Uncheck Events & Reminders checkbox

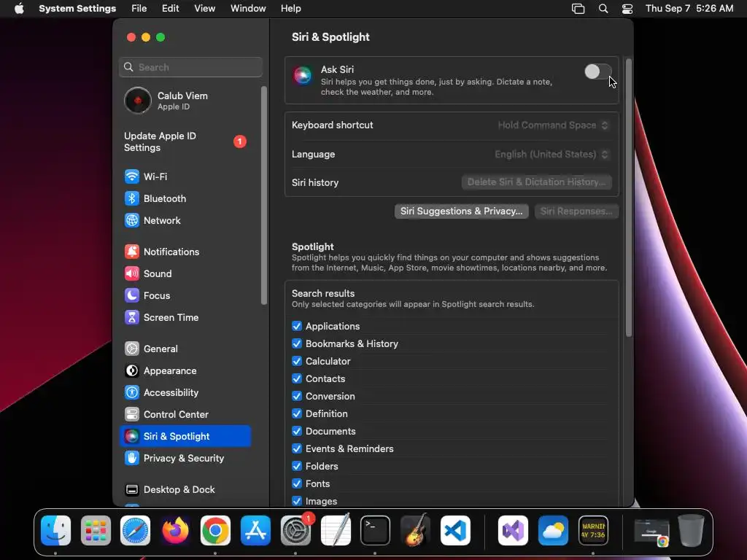[x=297, y=448]
